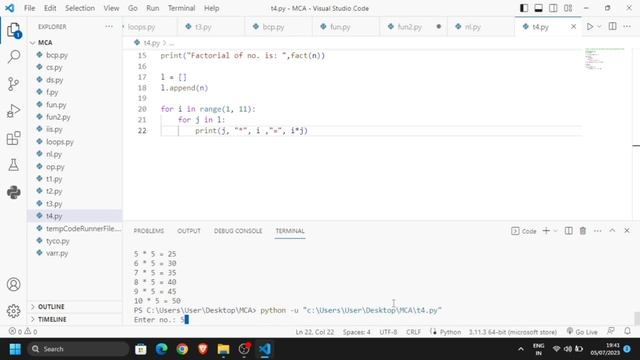Create new terminal with plus icon
The image size is (640, 360).
point(546,231)
